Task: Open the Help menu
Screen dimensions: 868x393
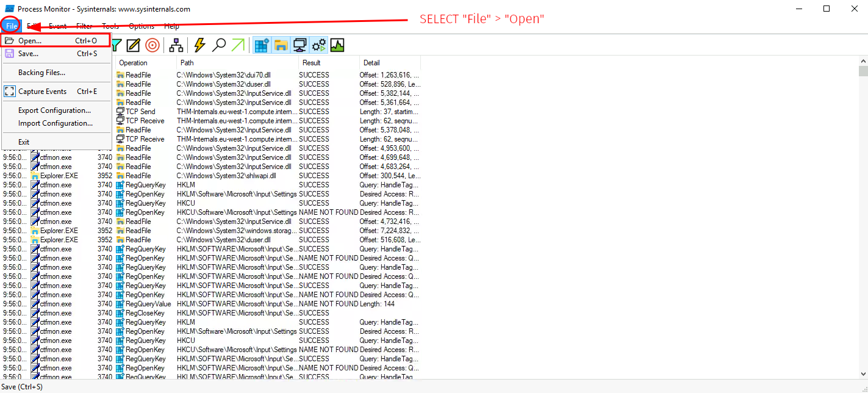Action: tap(172, 26)
